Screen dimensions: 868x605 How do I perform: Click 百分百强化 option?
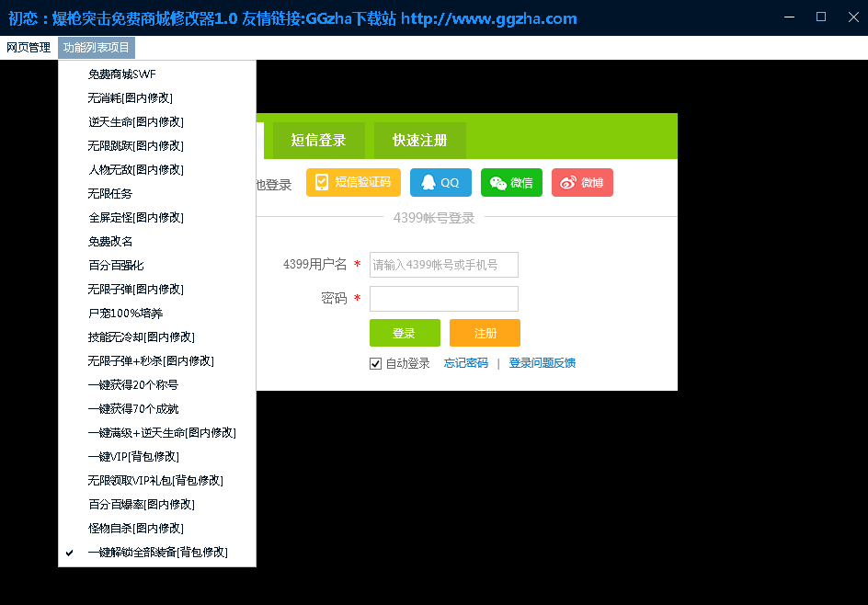coord(157,265)
